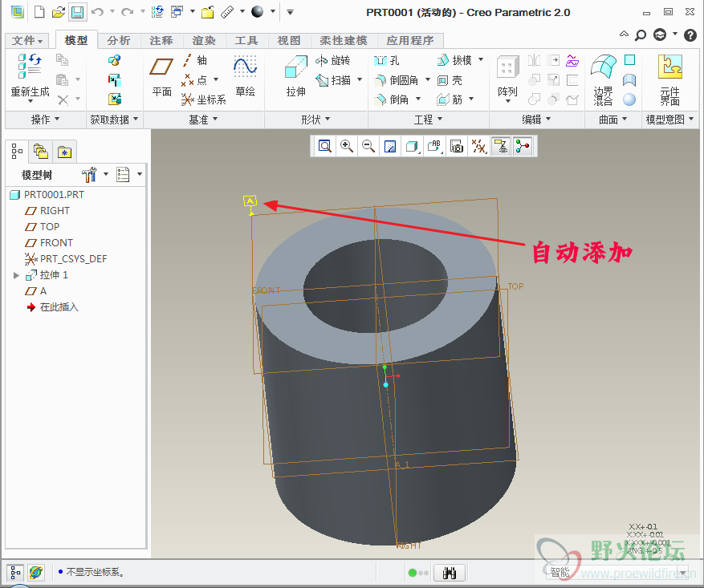Expand the Editing (编辑) group dropdown
Screen dimensions: 704x588
[x=536, y=120]
